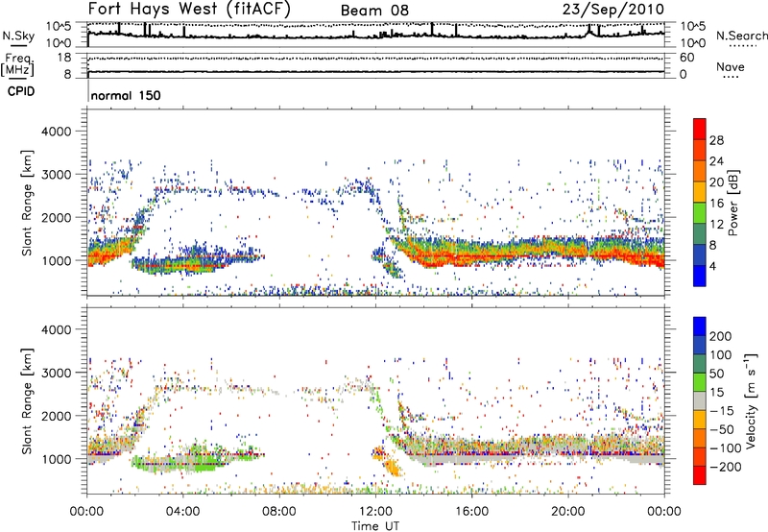Click the "16" tick on the power colorbar

coord(716,204)
